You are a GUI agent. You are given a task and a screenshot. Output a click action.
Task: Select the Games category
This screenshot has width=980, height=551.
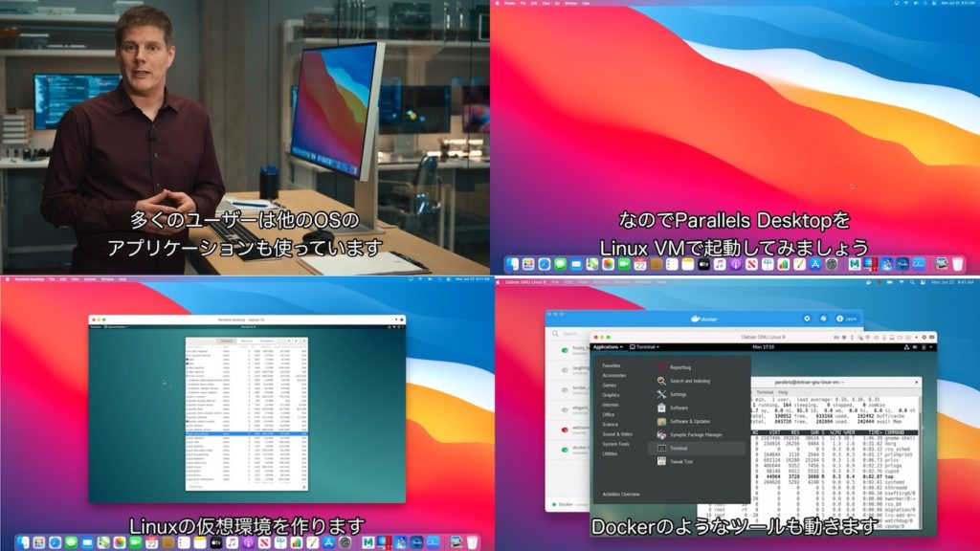pyautogui.click(x=610, y=386)
